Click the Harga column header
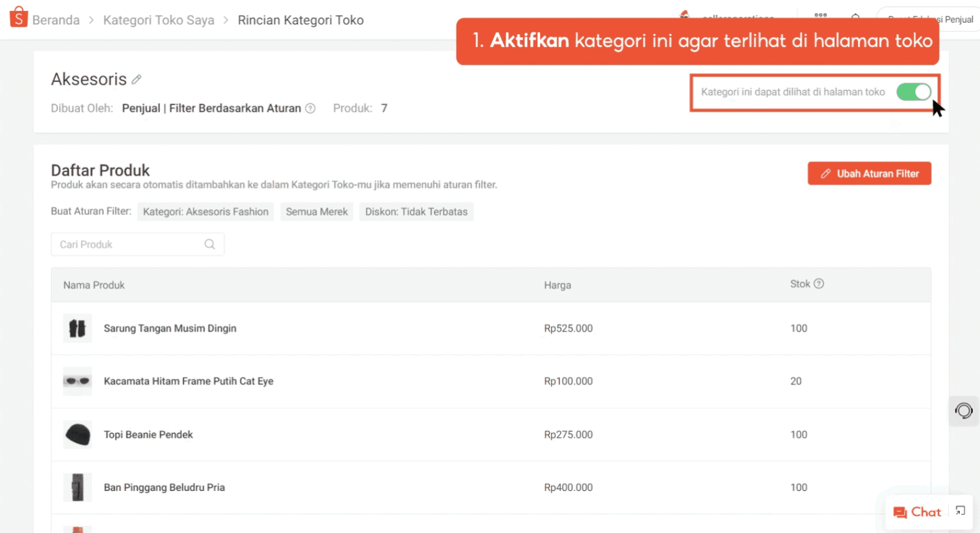 tap(558, 285)
